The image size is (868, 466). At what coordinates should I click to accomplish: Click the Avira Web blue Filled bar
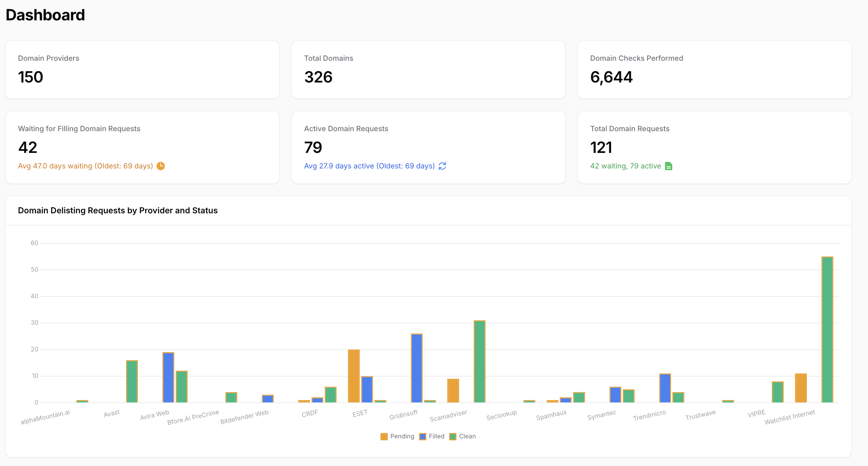pos(168,377)
